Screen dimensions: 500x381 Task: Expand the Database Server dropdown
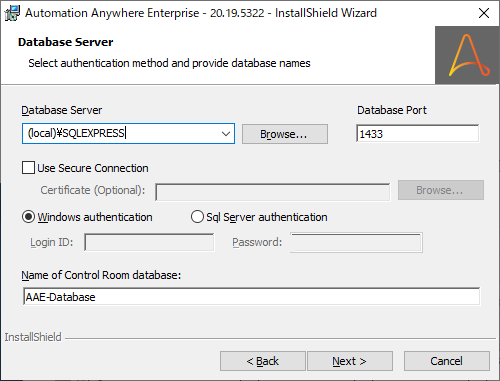coord(226,134)
